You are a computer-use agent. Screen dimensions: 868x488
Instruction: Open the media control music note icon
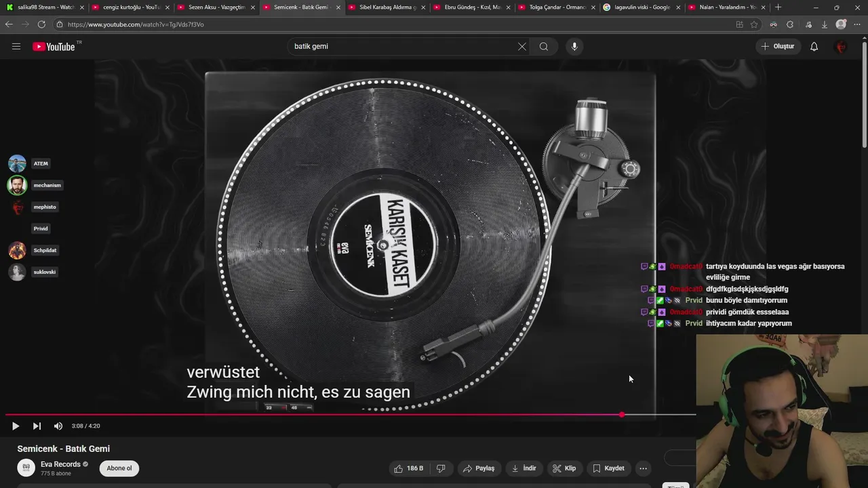[808, 24]
